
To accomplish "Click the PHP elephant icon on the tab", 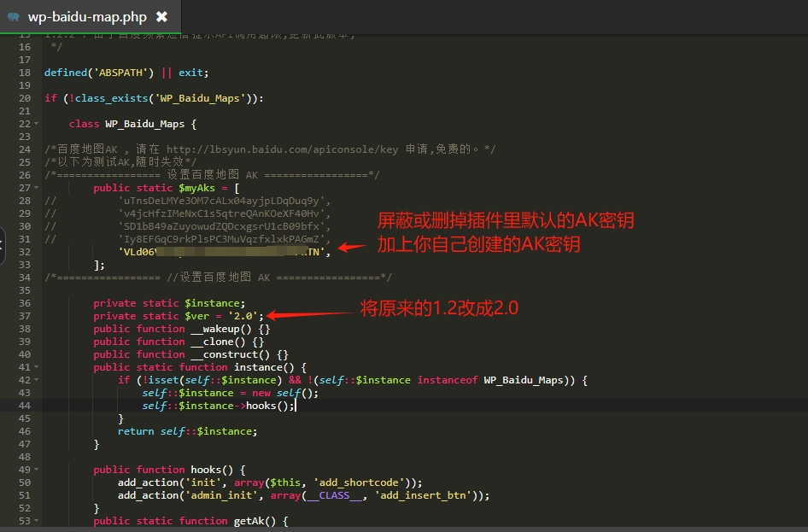I will click(x=14, y=17).
